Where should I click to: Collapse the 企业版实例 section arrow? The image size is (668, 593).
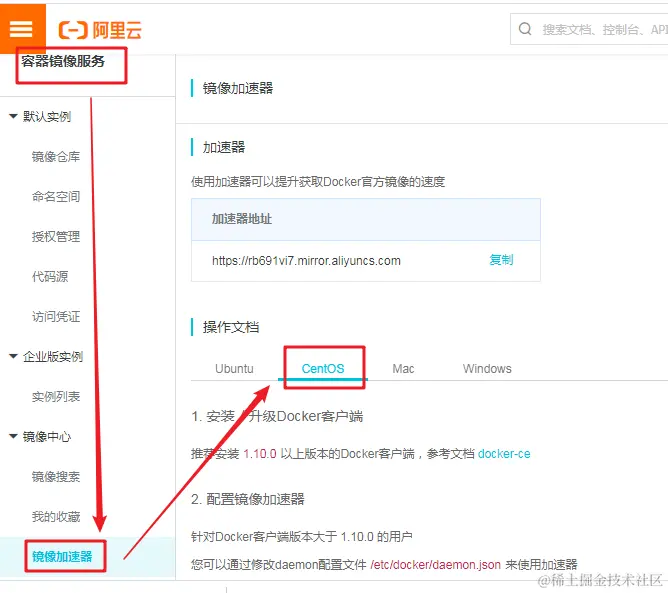pyautogui.click(x=13, y=356)
